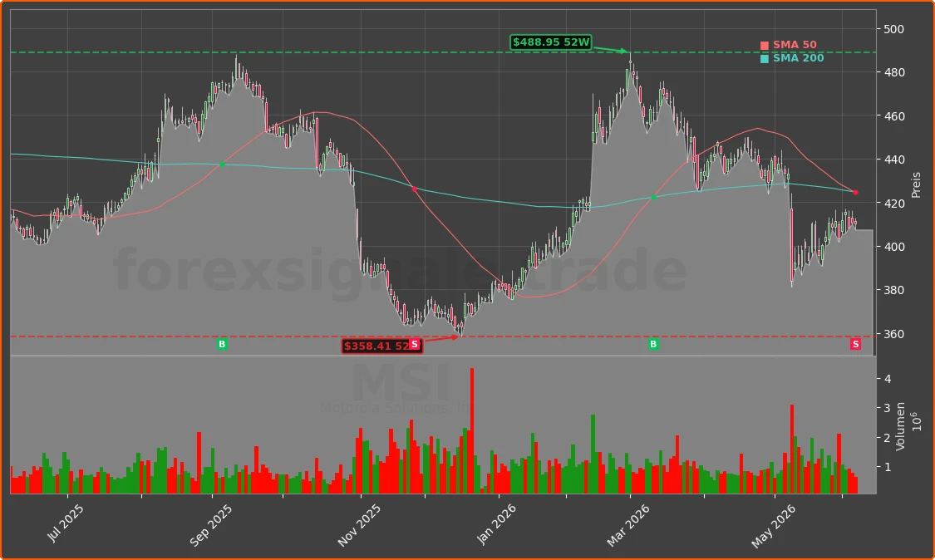Select the SMA 50 legend label
935x560 pixels.
coord(795,45)
